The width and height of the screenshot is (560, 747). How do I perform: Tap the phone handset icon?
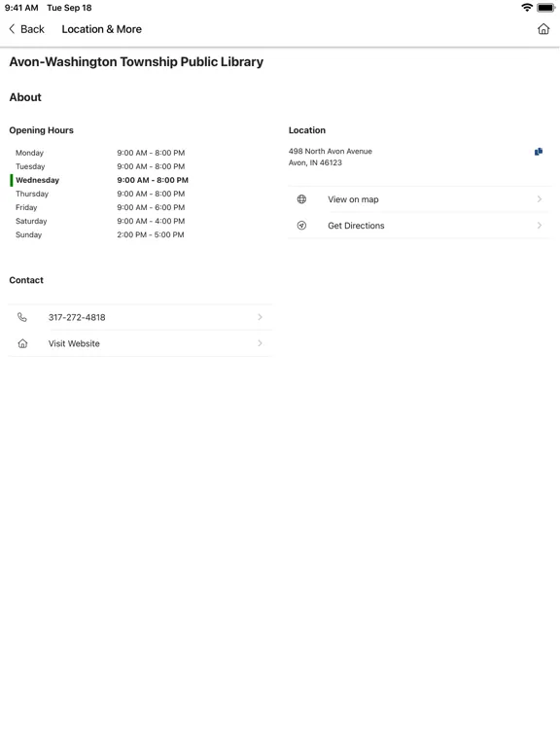22,317
